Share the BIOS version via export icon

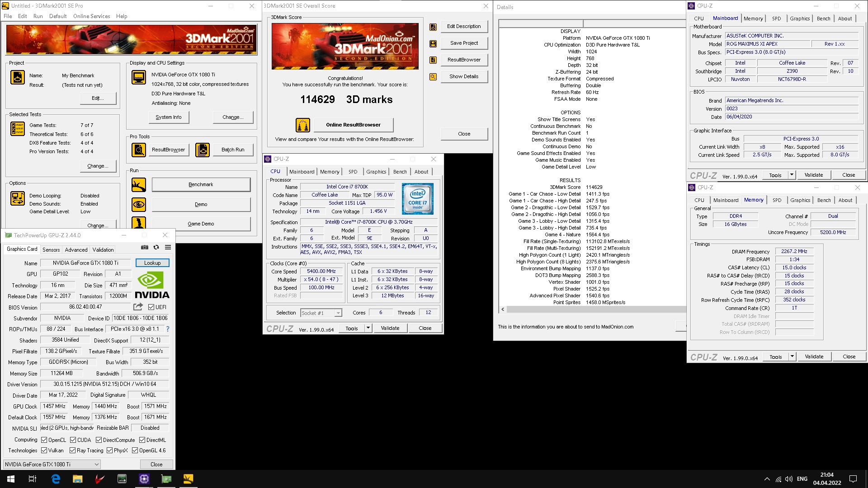[138, 307]
